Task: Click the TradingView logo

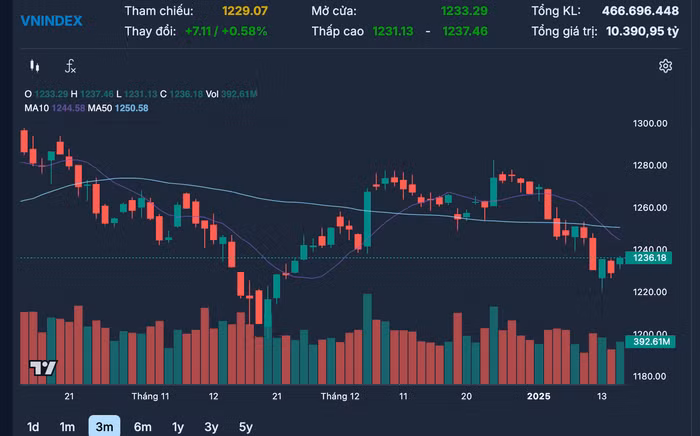Action: [43, 368]
